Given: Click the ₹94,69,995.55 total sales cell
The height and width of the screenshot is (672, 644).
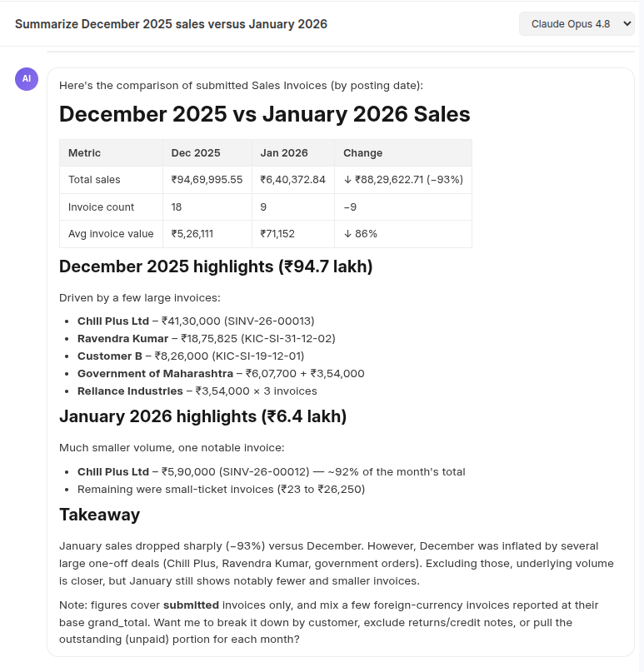Looking at the screenshot, I should click(x=207, y=180).
